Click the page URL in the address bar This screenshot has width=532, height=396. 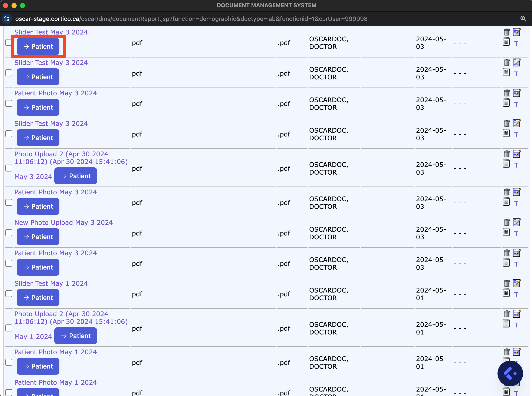(x=191, y=19)
